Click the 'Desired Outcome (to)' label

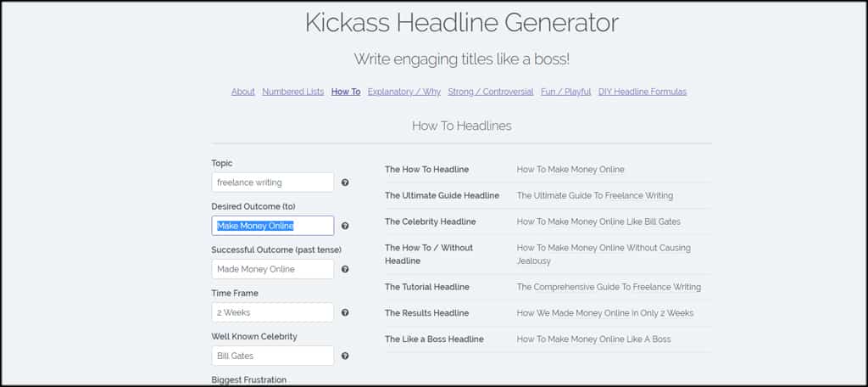click(x=253, y=206)
